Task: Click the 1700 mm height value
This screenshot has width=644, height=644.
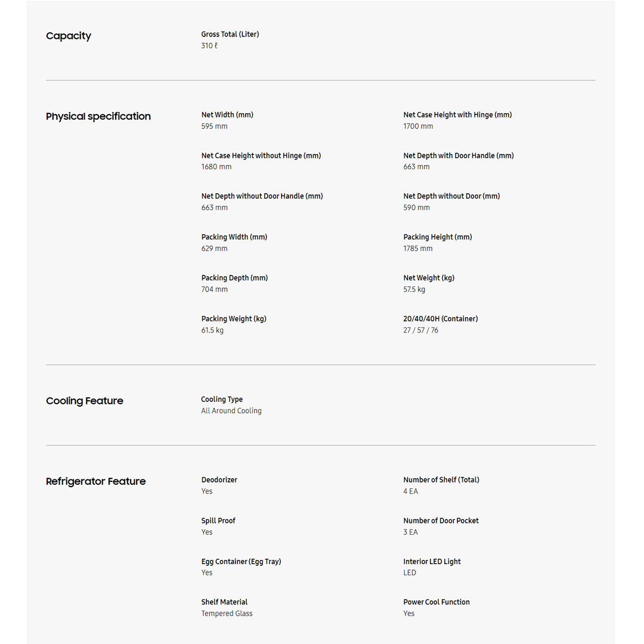Action: point(418,126)
